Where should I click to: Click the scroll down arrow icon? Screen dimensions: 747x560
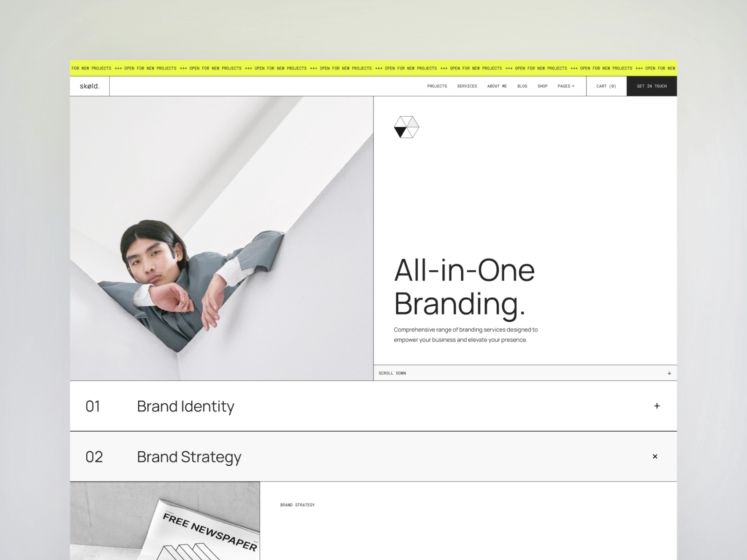669,373
